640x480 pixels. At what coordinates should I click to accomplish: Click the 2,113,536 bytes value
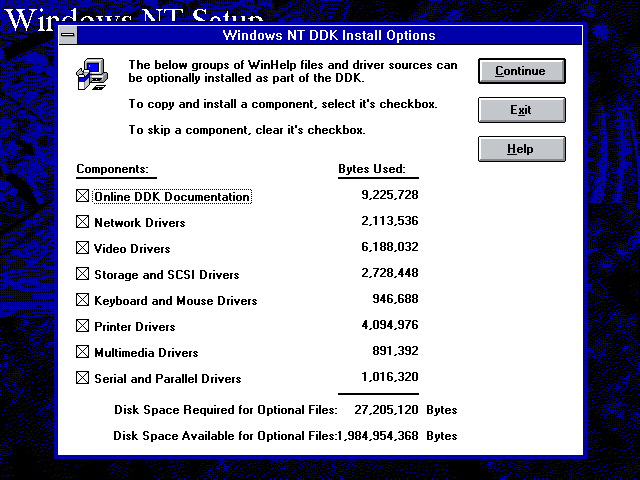pyautogui.click(x=390, y=221)
